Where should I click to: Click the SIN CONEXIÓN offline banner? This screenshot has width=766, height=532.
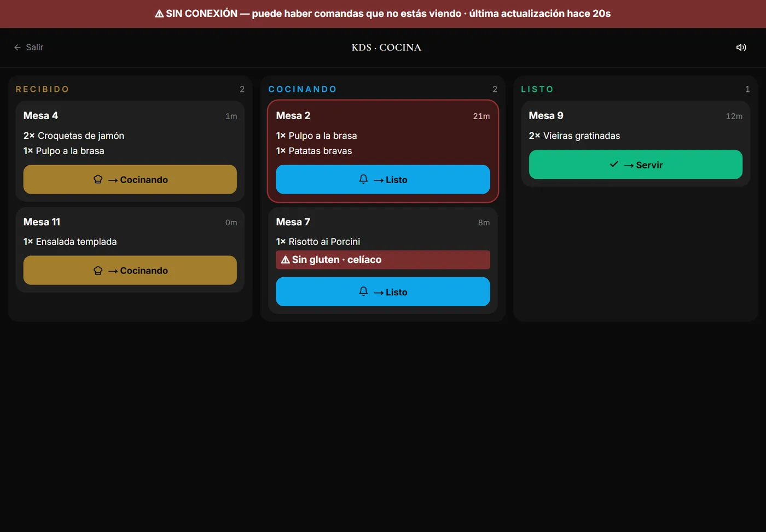pos(383,14)
